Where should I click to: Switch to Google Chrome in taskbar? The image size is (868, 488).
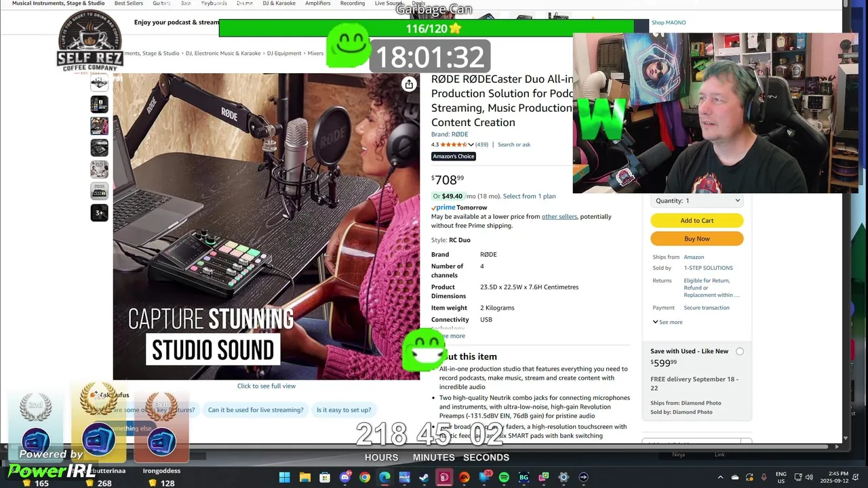[x=365, y=477]
